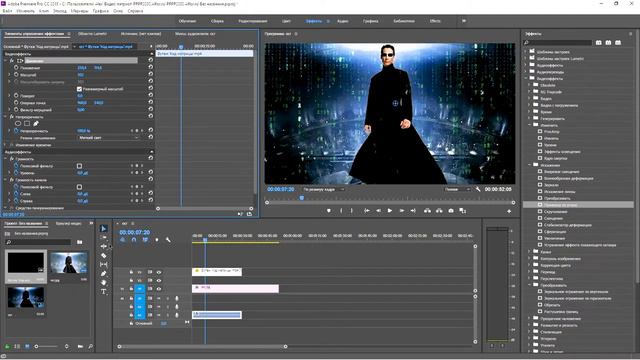Select the Slip tool

coord(104,264)
